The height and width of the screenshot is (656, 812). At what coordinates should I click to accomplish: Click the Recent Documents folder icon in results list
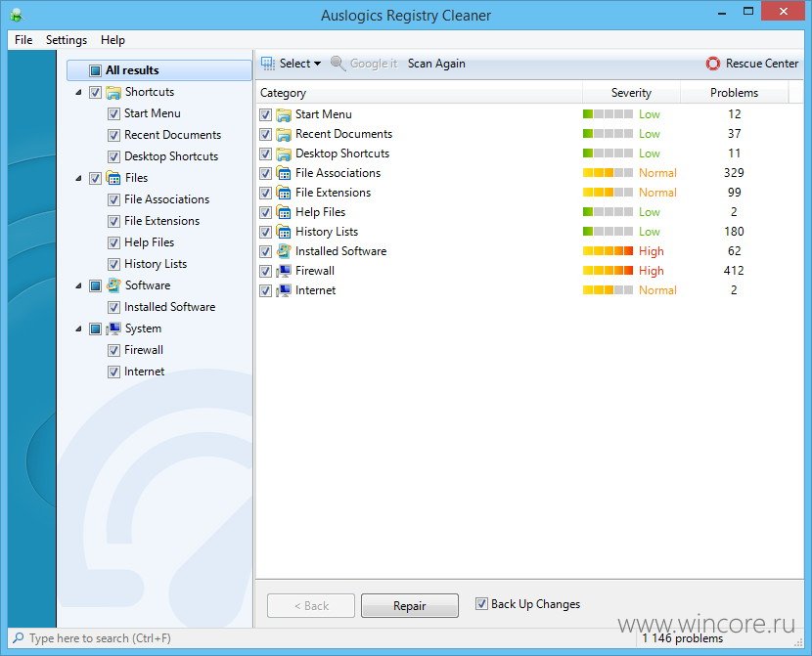coord(284,135)
